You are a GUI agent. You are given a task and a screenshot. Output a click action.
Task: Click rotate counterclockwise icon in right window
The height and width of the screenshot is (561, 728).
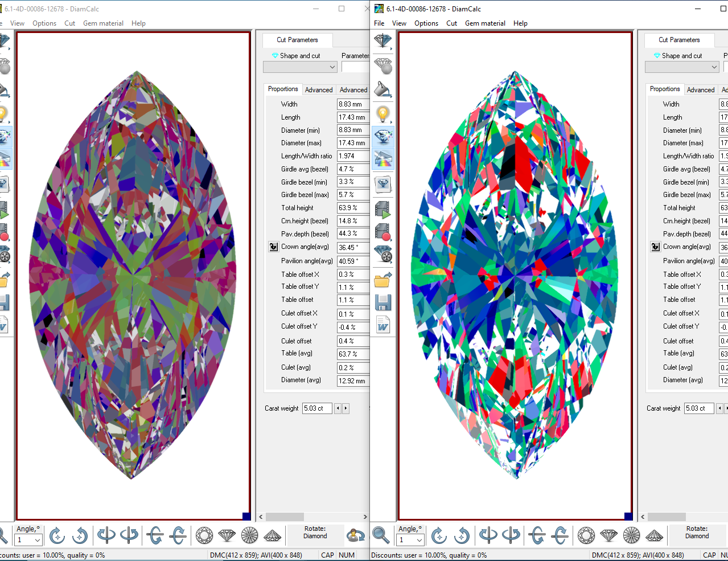[462, 535]
